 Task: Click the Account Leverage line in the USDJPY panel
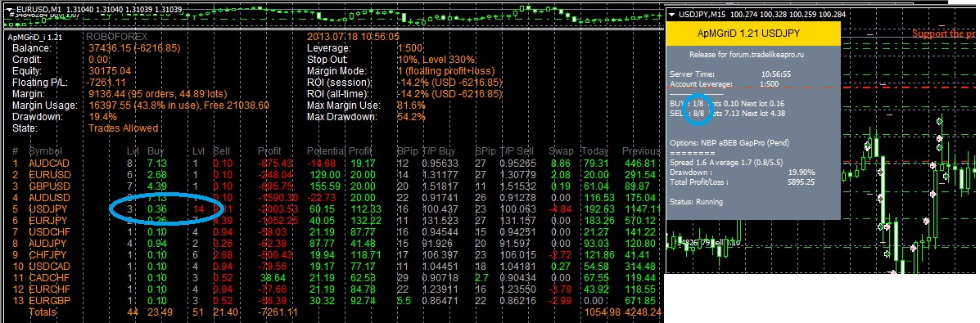point(724,83)
